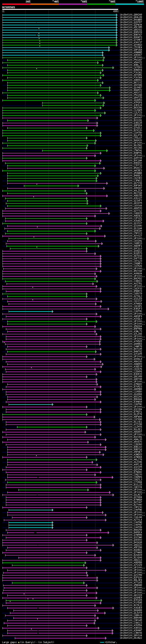Viewport: 146px width, 644px height.
Task: Select hit label UniRef100_B9RLJ0
Action: pos(131,65)
